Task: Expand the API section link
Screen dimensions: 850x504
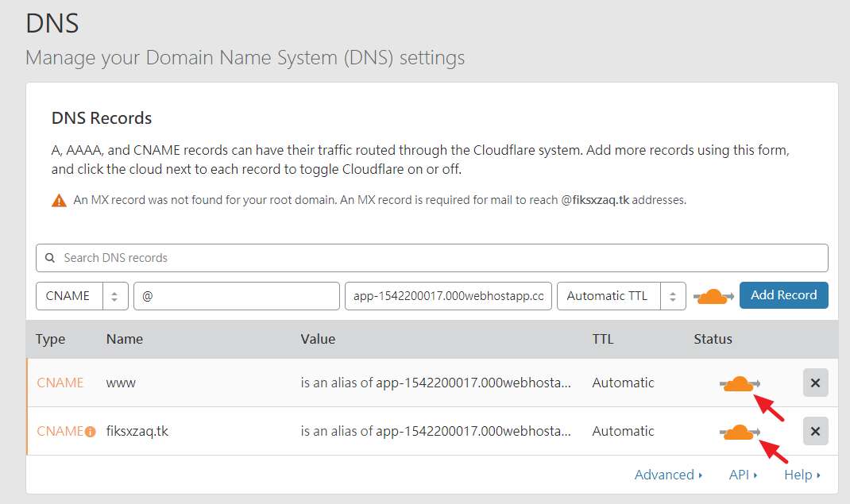Action: tap(743, 475)
